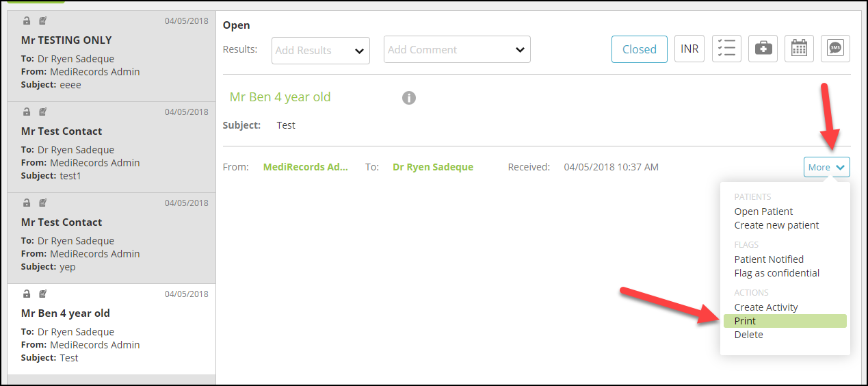Click the info icon beside Mr Ben
The image size is (868, 386).
(409, 98)
